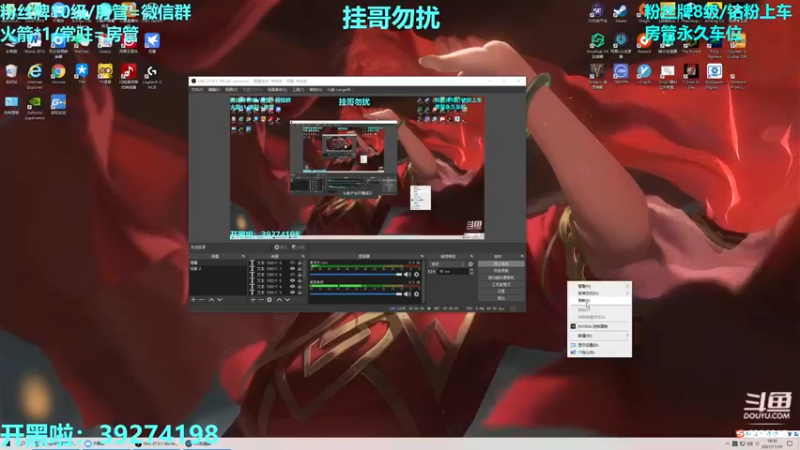
Task: Click Start Virtual Camera in OBS Controls
Action: [501, 278]
